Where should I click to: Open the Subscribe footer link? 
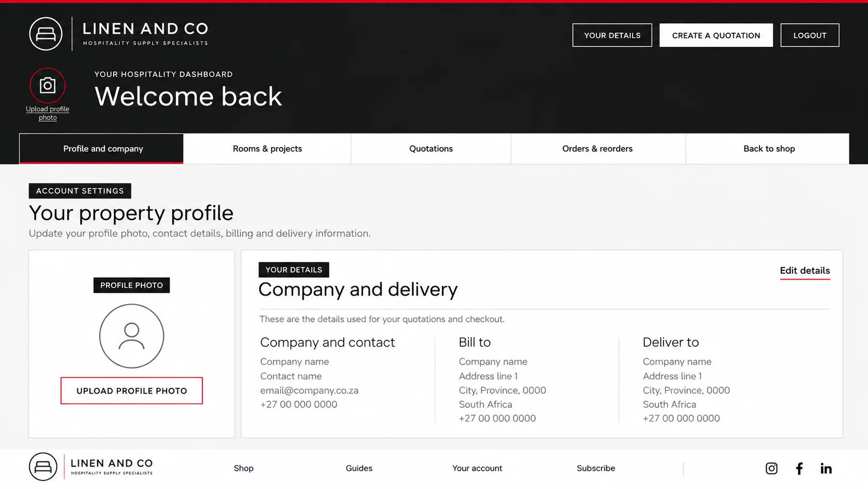tap(596, 468)
